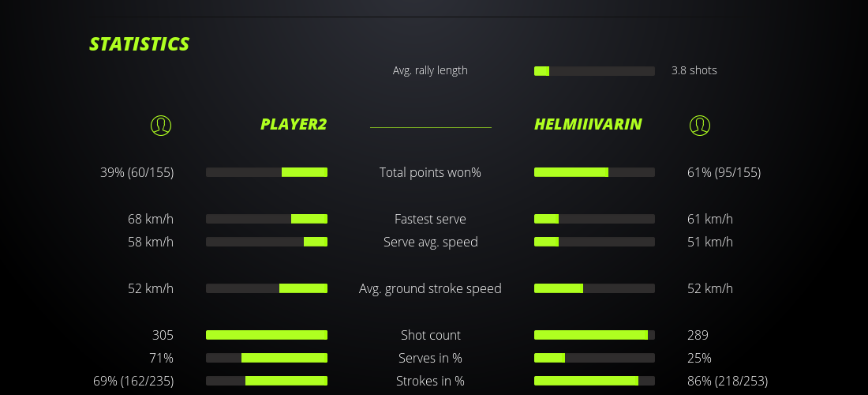The image size is (868, 395).
Task: Click the 289 shot count value
Action: tap(698, 335)
